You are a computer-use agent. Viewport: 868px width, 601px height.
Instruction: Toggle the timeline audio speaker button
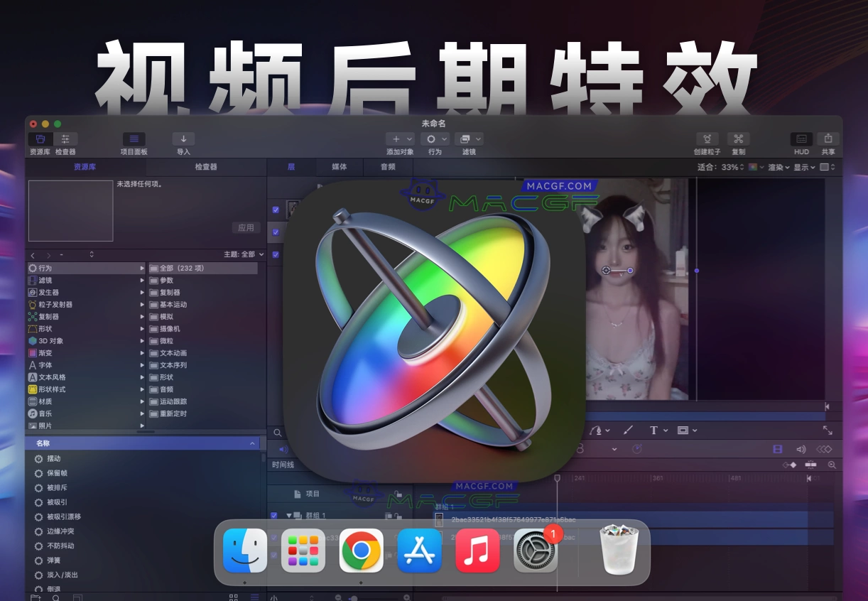pyautogui.click(x=801, y=449)
